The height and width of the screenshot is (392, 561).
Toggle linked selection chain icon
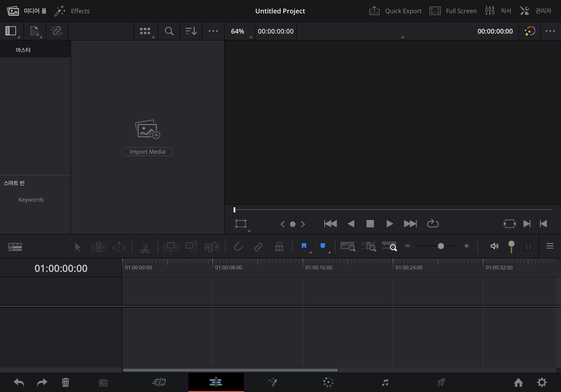[x=258, y=247]
